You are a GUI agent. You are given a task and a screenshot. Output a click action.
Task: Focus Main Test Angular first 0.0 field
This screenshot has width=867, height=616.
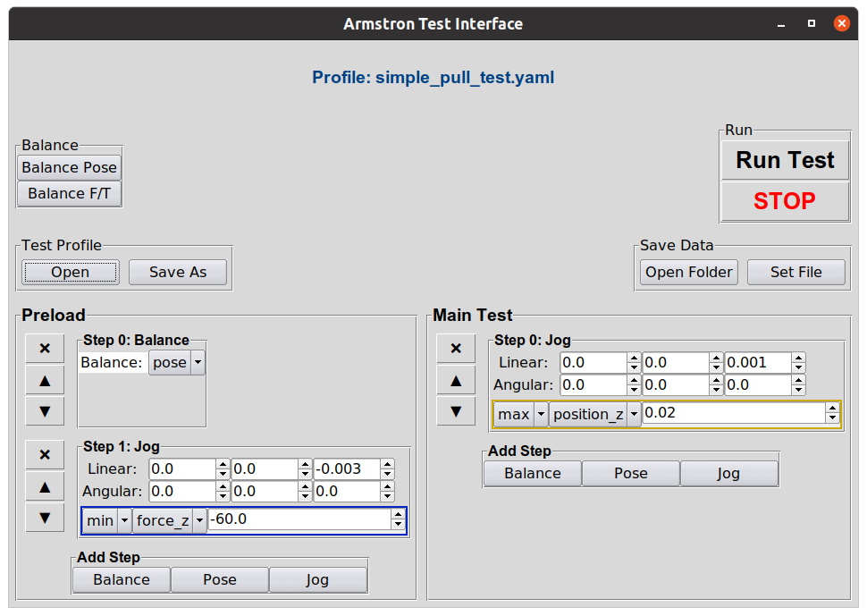tap(593, 385)
